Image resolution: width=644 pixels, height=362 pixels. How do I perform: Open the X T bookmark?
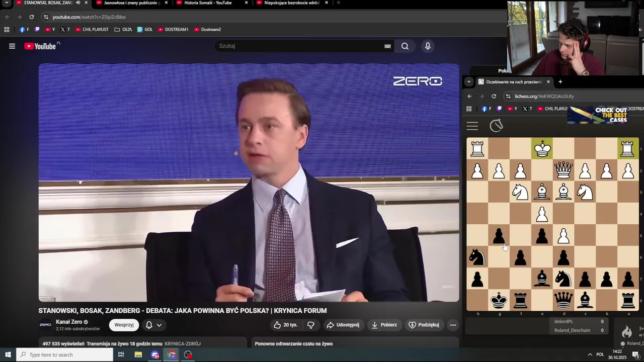click(65, 30)
